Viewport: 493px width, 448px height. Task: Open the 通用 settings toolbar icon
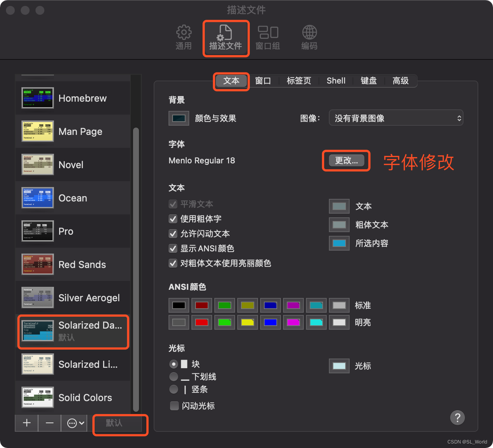click(184, 37)
